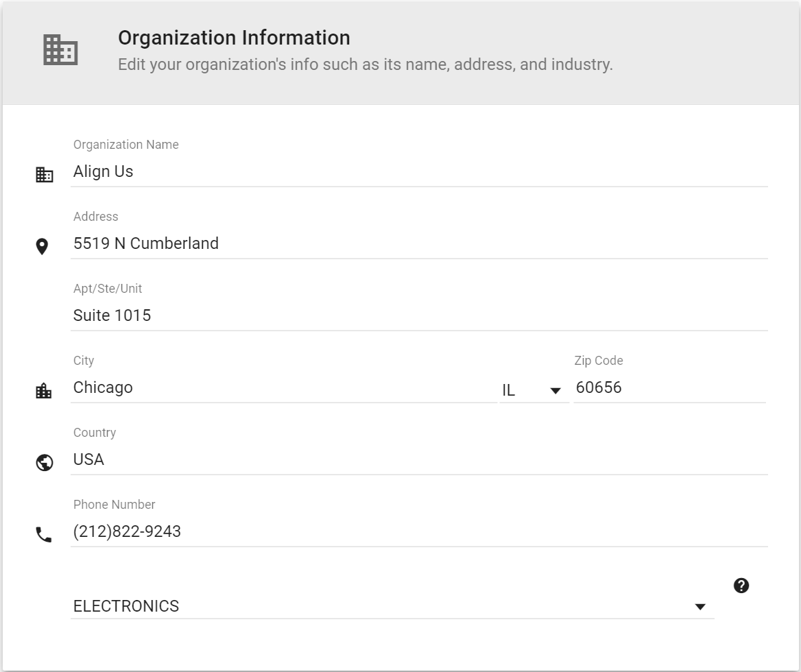The width and height of the screenshot is (801, 672).
Task: Click the phone icon beside Phone Number
Action: click(44, 535)
